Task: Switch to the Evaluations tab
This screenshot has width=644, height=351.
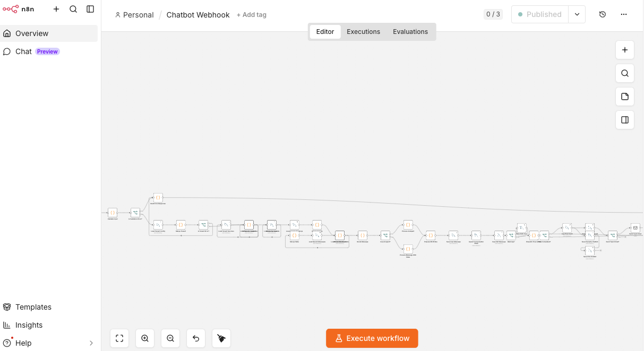Action: 410,32
